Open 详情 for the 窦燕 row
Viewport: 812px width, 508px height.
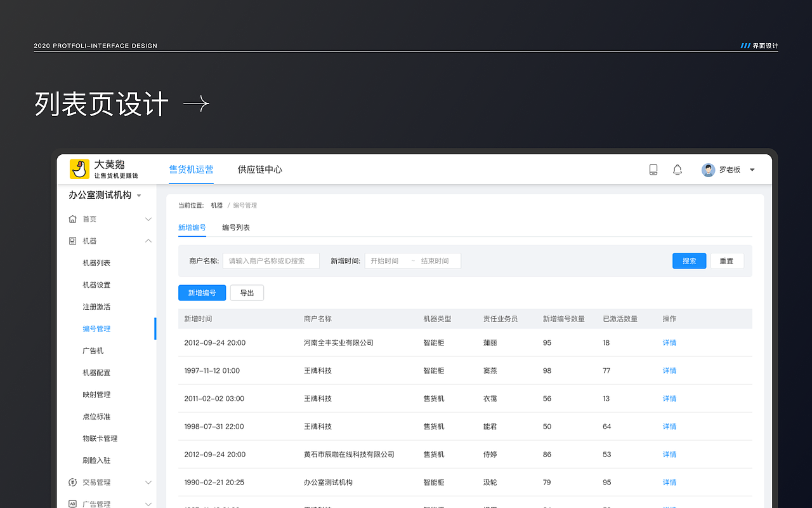point(669,371)
